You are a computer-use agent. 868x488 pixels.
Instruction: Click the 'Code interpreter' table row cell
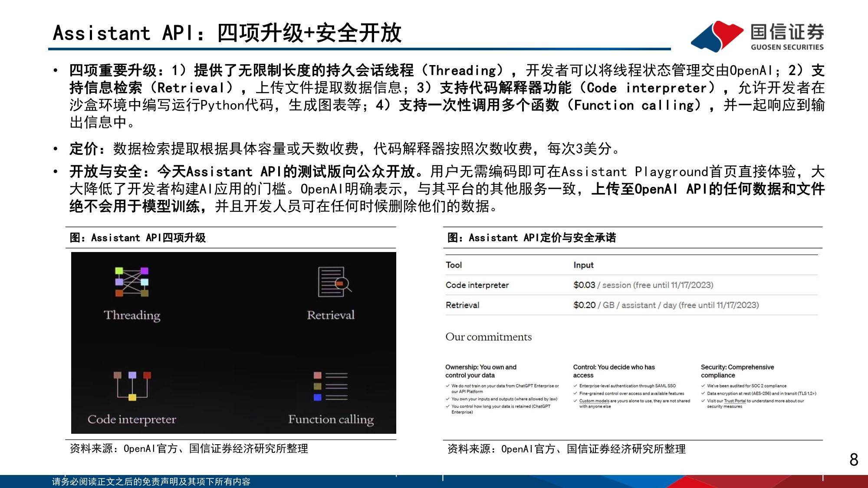[x=477, y=285]
